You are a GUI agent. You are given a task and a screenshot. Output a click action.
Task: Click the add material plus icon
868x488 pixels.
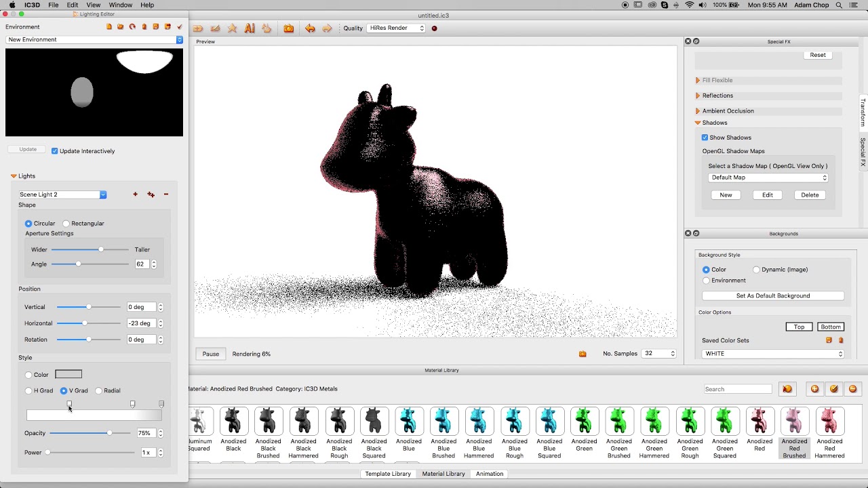814,389
